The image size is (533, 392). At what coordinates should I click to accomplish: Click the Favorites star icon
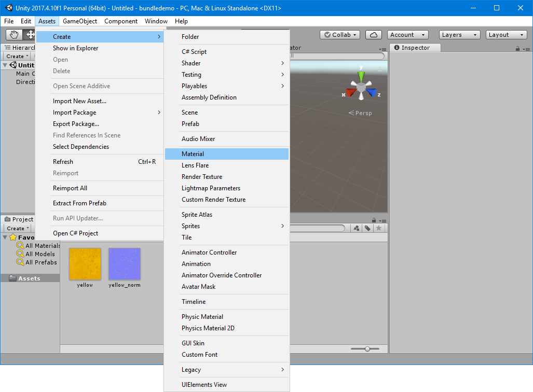(13, 237)
